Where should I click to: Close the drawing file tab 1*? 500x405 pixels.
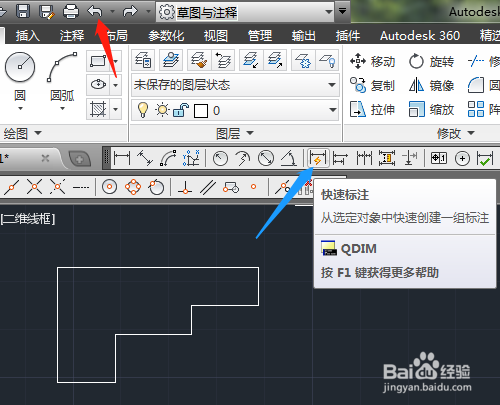pos(45,158)
